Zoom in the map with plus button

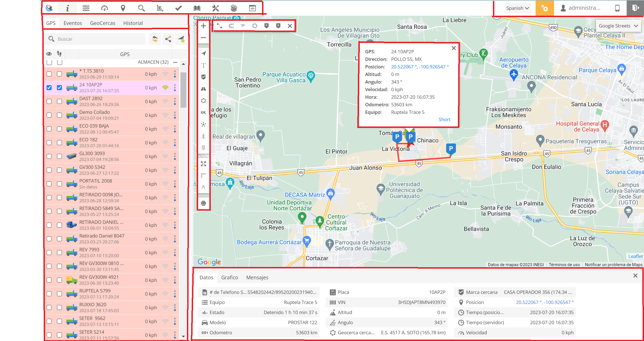(203, 26)
